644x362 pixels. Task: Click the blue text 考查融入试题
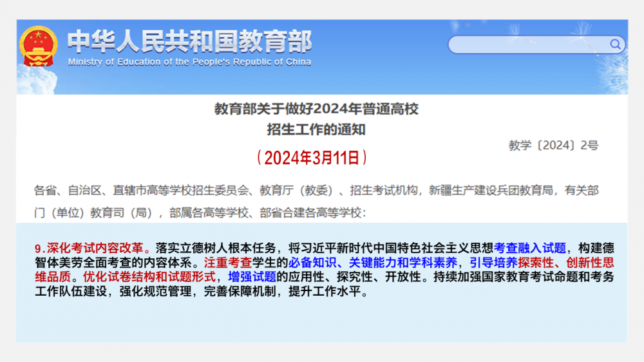(x=529, y=248)
